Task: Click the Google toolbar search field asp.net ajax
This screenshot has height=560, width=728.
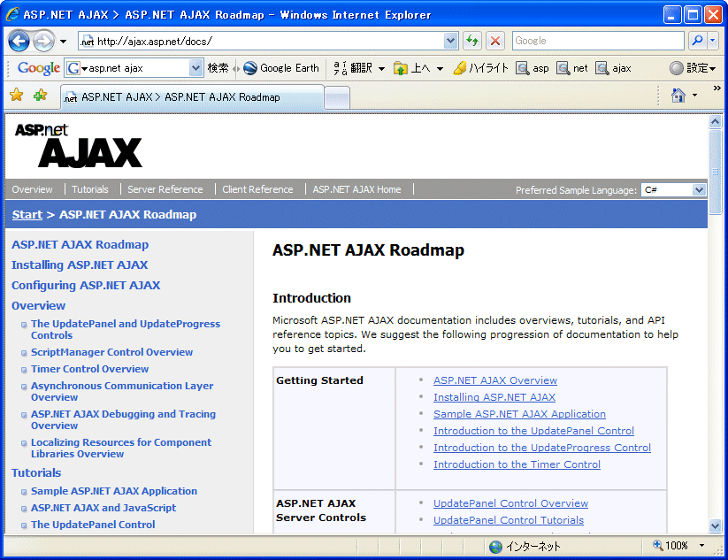Action: point(134,68)
